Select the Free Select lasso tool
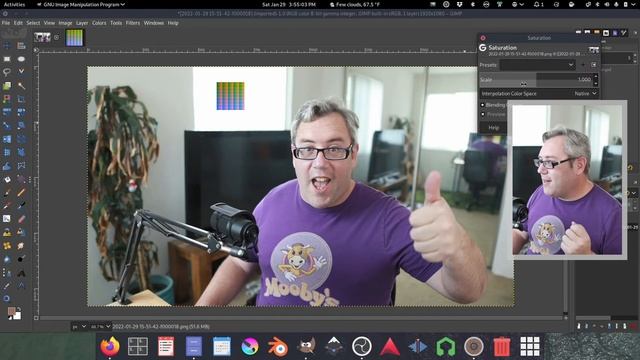Viewport: 640px width, 360px height. (7, 72)
